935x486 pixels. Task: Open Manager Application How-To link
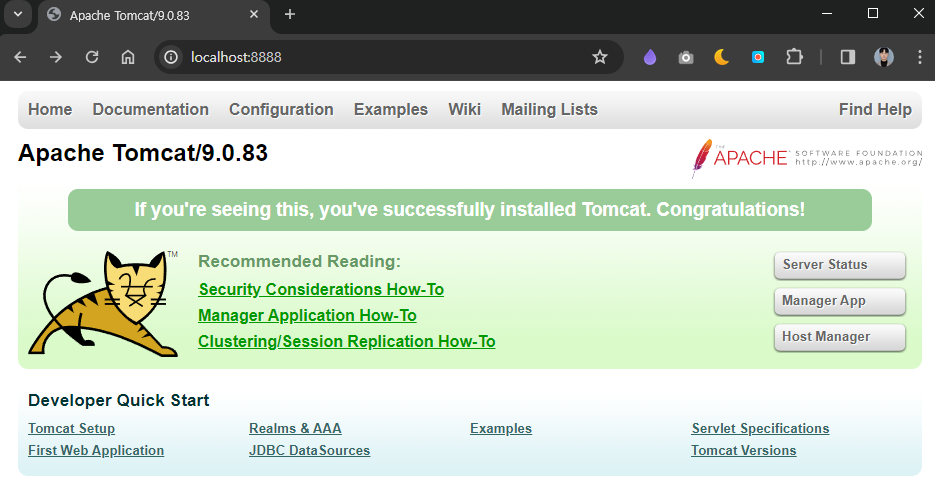point(307,315)
